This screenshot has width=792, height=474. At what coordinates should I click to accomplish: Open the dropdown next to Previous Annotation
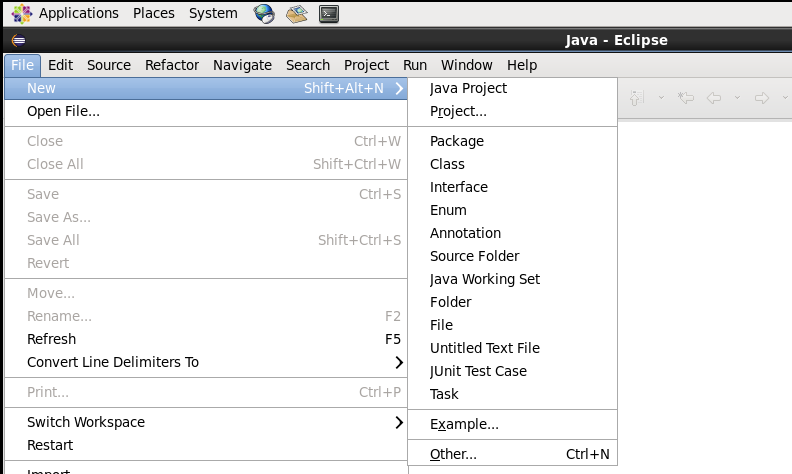point(661,98)
